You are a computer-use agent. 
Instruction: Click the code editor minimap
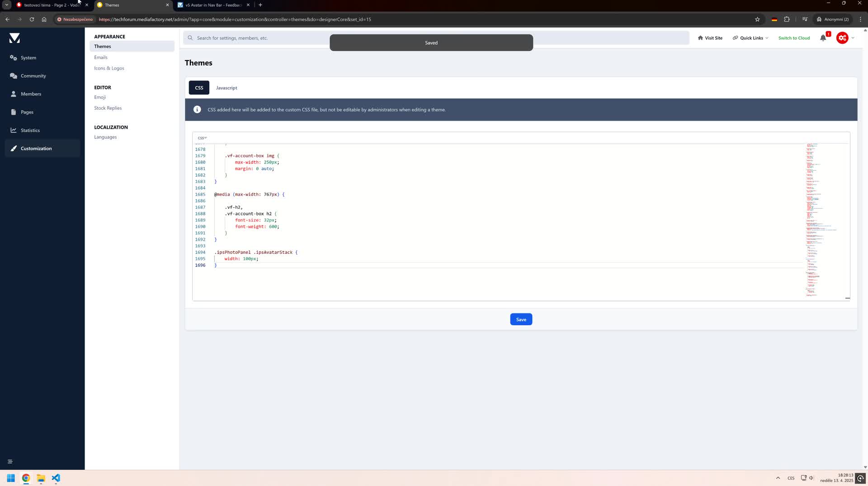[826, 220]
